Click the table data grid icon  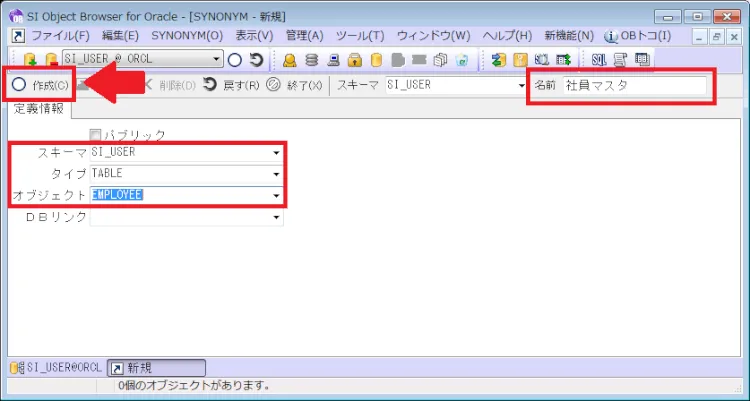[642, 60]
